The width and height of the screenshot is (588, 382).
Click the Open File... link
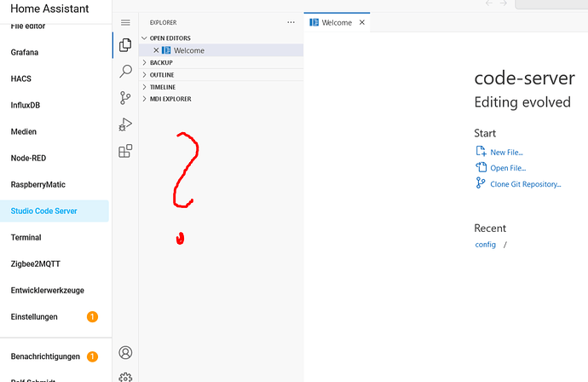click(x=508, y=168)
